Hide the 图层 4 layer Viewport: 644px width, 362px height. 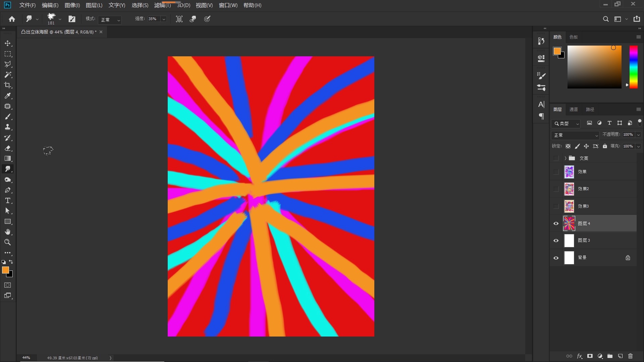coord(556,224)
